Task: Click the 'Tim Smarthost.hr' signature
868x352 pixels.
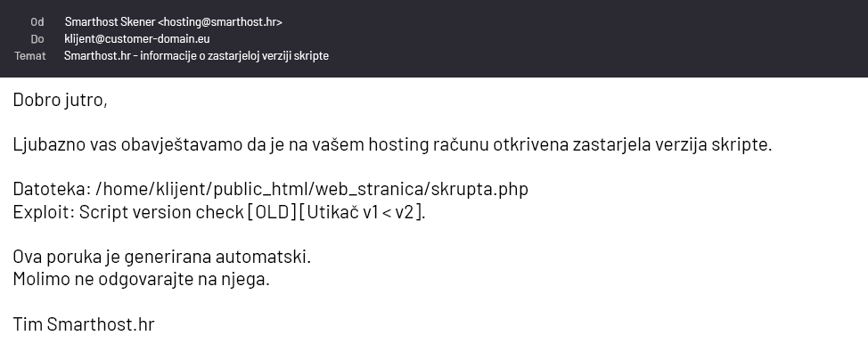Action: [x=84, y=323]
